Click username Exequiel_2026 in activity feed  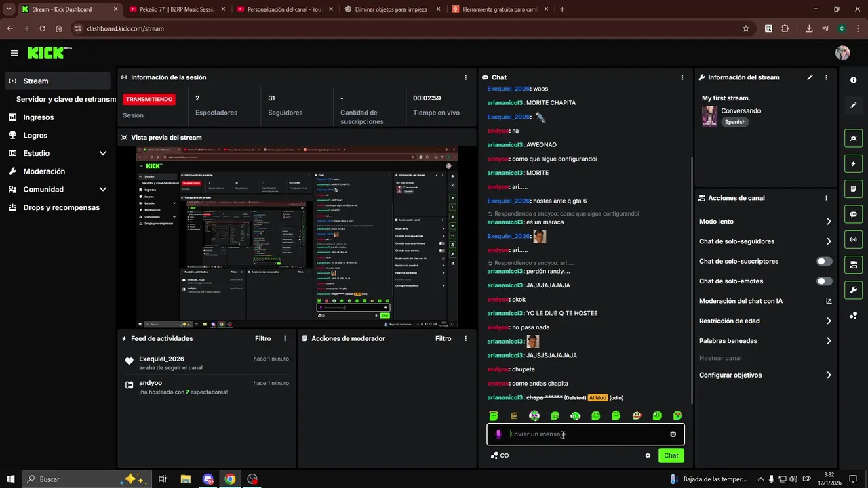click(x=161, y=359)
